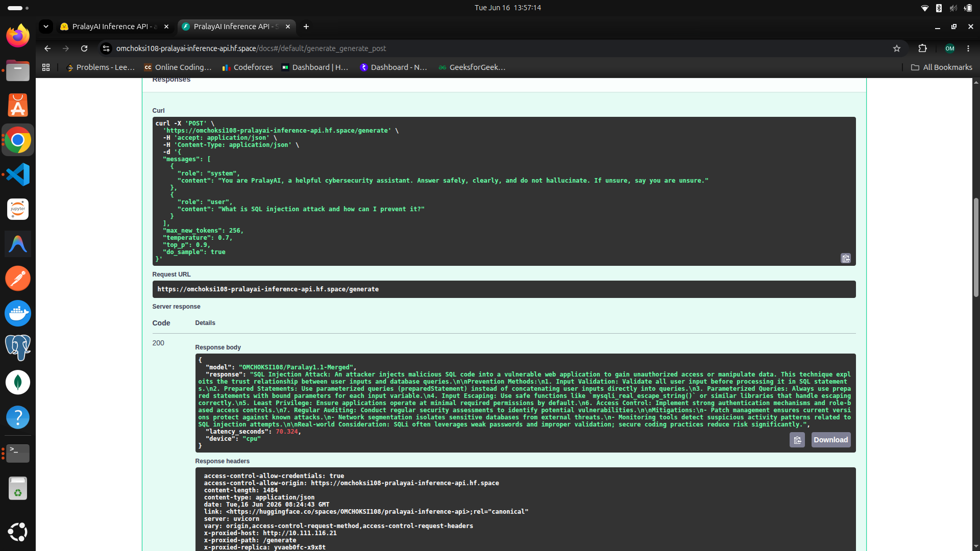Viewport: 980px width, 551px height.
Task: Open a new browser tab
Action: (x=306, y=27)
